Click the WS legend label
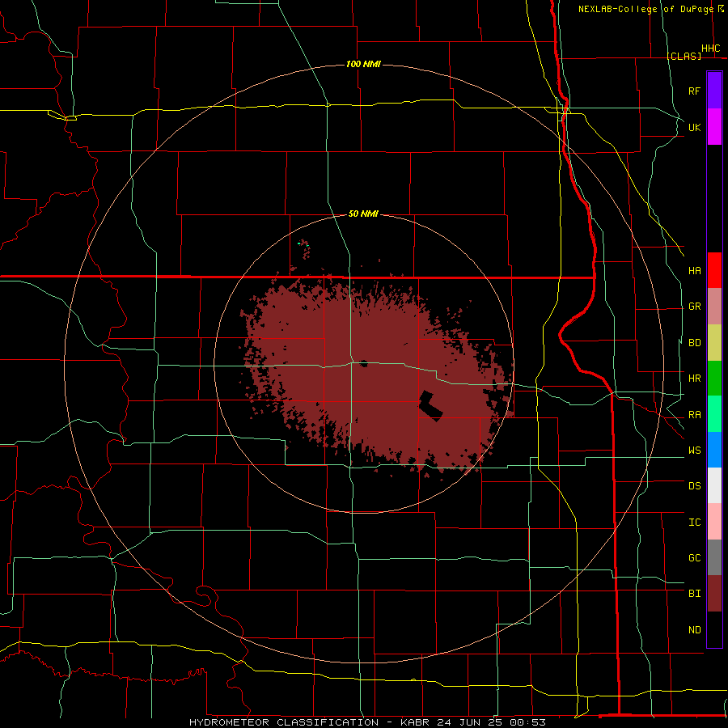 695,450
